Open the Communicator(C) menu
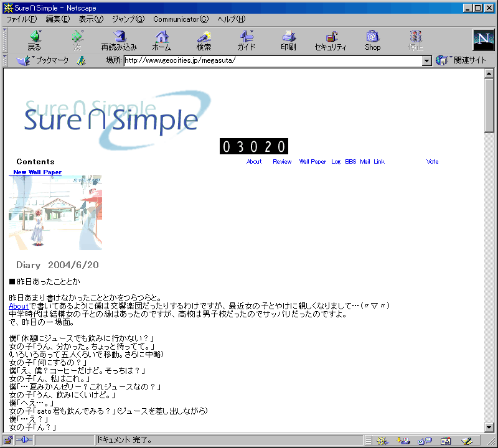The width and height of the screenshot is (498, 448). 181,19
